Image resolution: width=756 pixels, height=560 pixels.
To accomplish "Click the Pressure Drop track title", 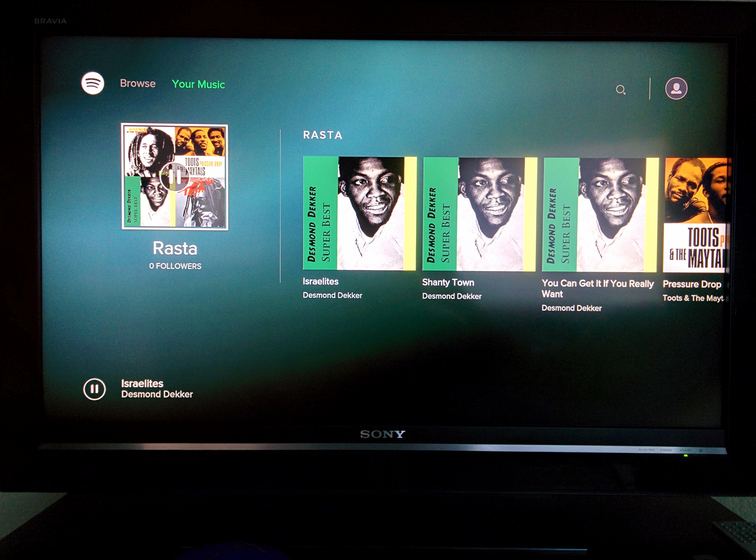I will pos(692,284).
